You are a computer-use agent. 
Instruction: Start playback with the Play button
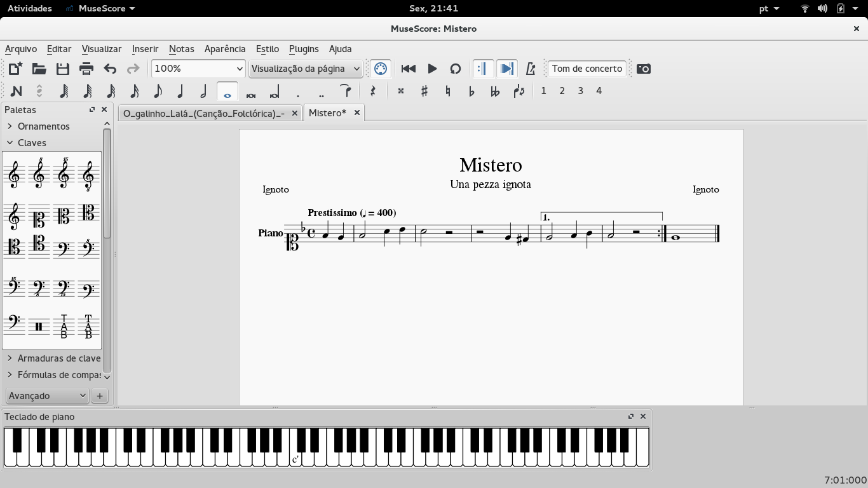[431, 69]
